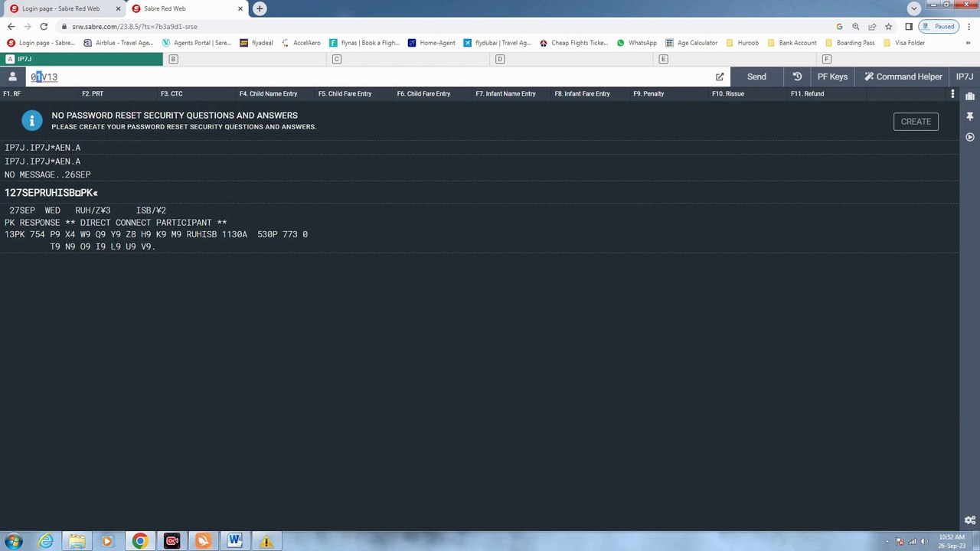Open a new browser tab
The width and height of the screenshot is (980, 551).
pos(260,8)
